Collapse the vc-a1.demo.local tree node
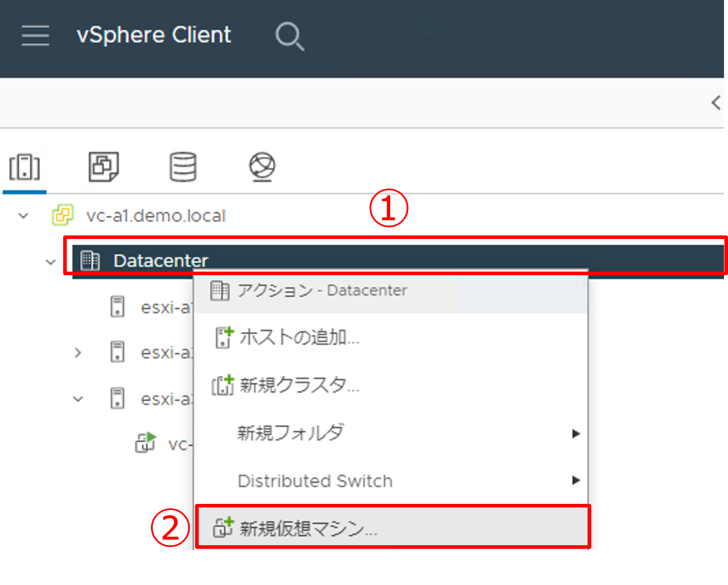The width and height of the screenshot is (728, 585). pos(23,216)
